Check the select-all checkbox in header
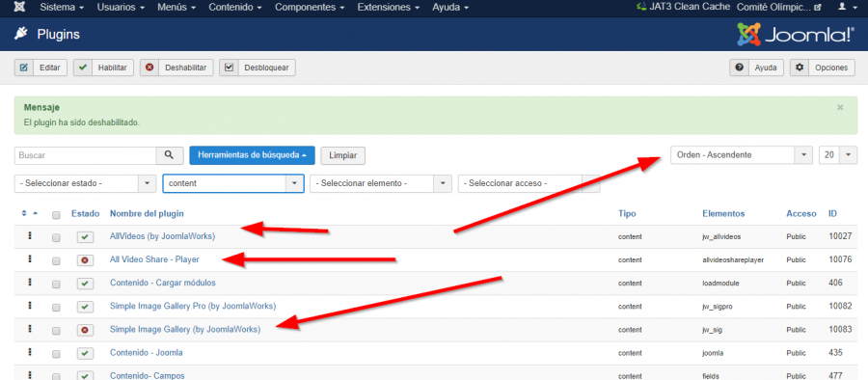The height and width of the screenshot is (380, 868). pyautogui.click(x=56, y=215)
